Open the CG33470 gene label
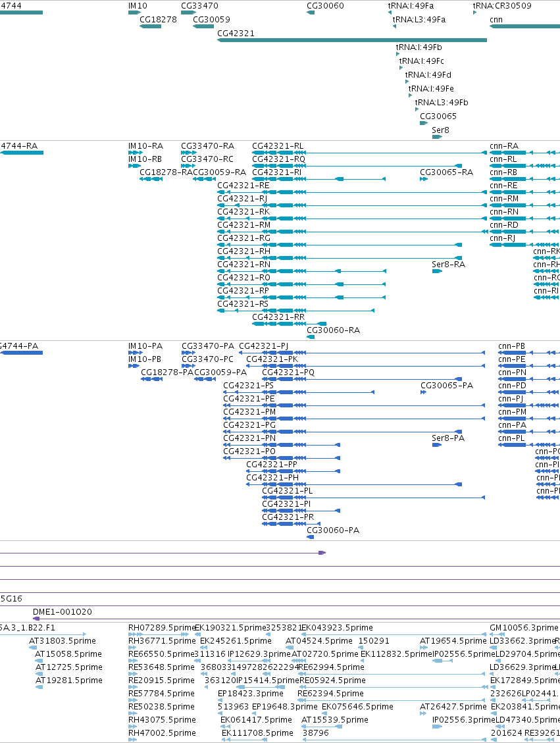This screenshot has width=560, height=743. click(x=200, y=6)
